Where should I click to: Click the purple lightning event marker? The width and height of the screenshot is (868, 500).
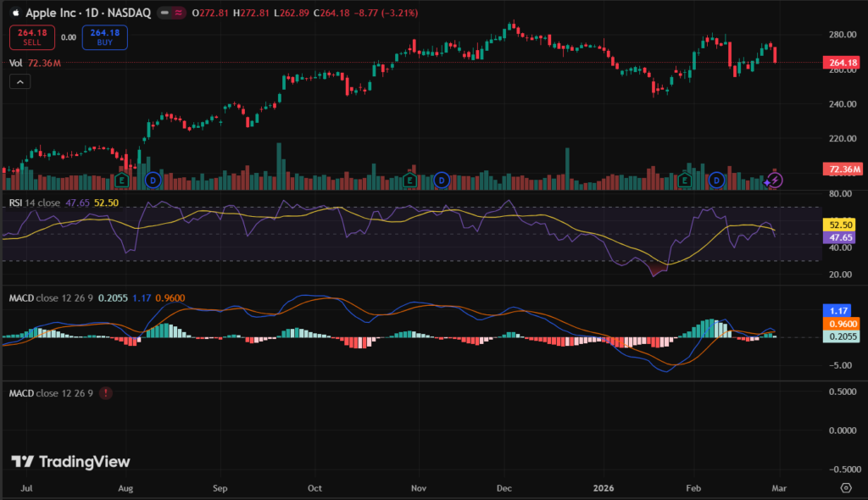coord(776,180)
